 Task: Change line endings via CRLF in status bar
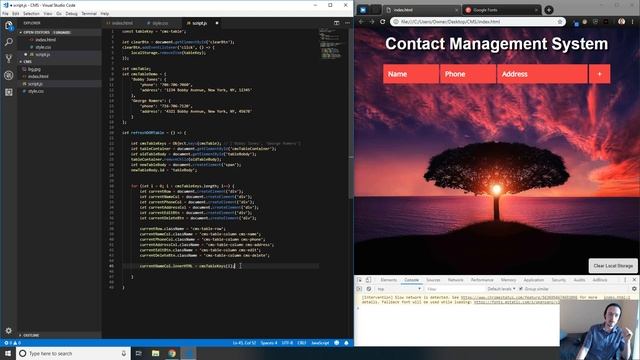pos(302,343)
